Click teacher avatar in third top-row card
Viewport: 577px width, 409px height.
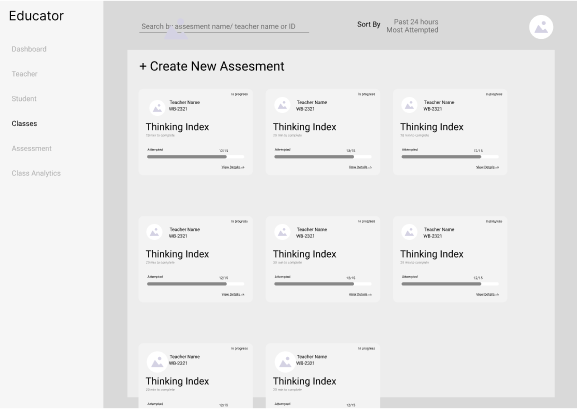[409, 105]
